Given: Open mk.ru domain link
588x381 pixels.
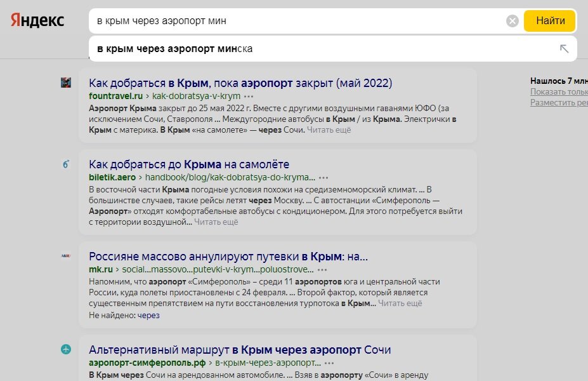Looking at the screenshot, I should [101, 269].
